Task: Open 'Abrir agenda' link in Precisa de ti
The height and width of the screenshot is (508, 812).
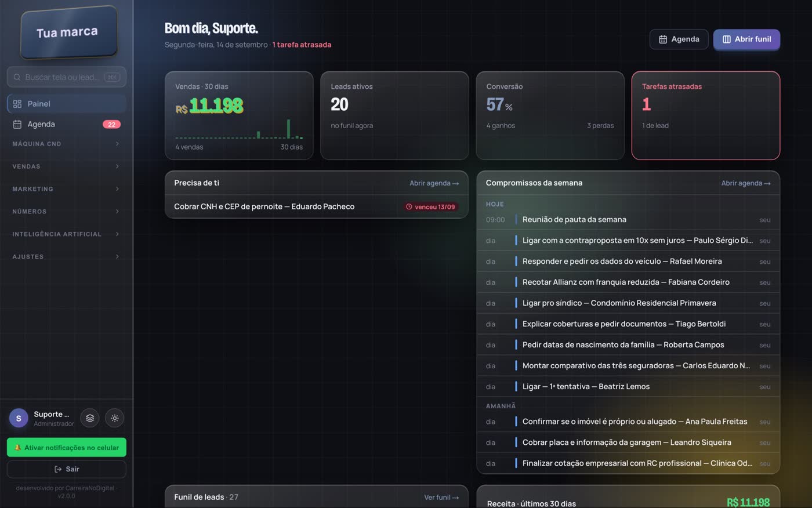Action: [434, 183]
